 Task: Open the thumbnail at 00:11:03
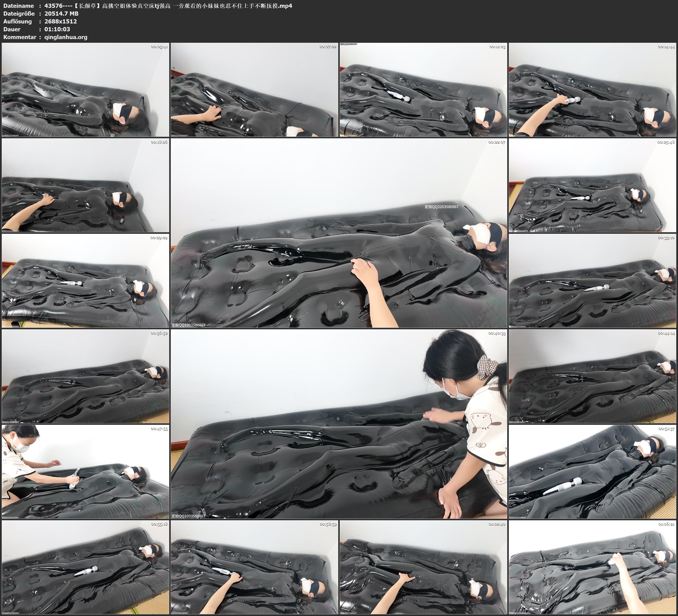[x=423, y=89]
